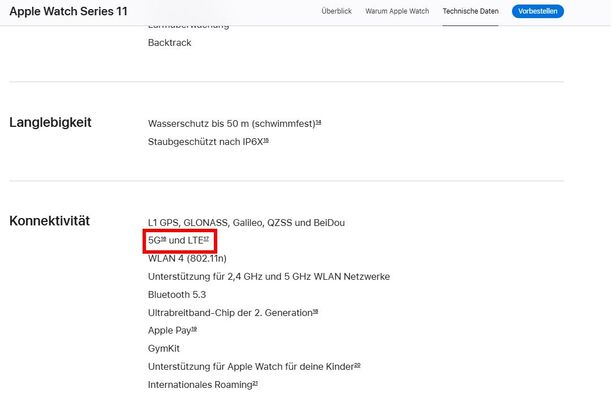Open the Überblick navigation link

pyautogui.click(x=336, y=11)
